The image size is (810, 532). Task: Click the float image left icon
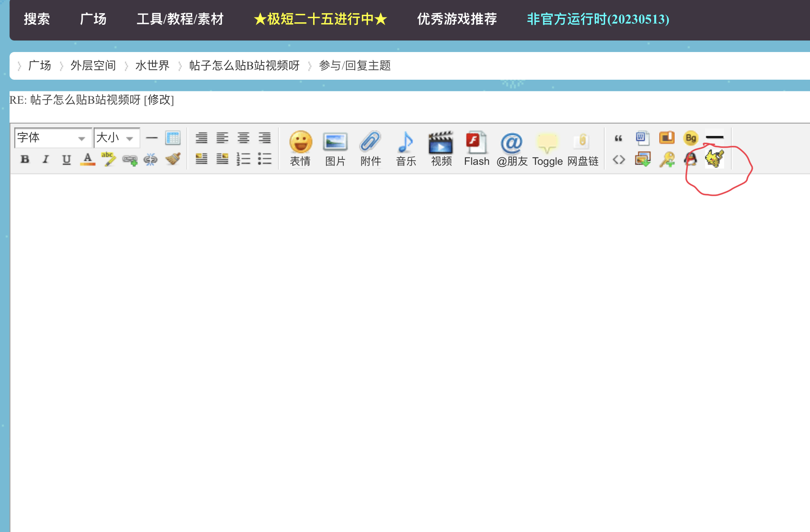click(x=201, y=159)
